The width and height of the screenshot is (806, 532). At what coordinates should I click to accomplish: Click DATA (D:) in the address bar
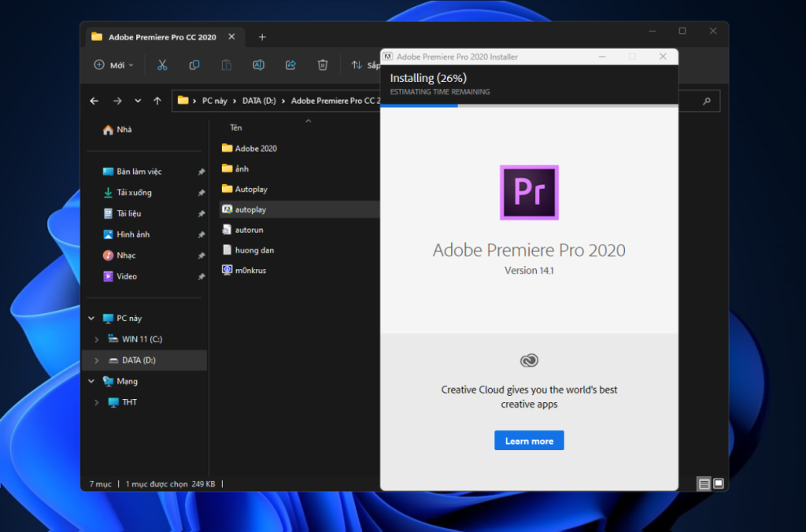point(259,102)
